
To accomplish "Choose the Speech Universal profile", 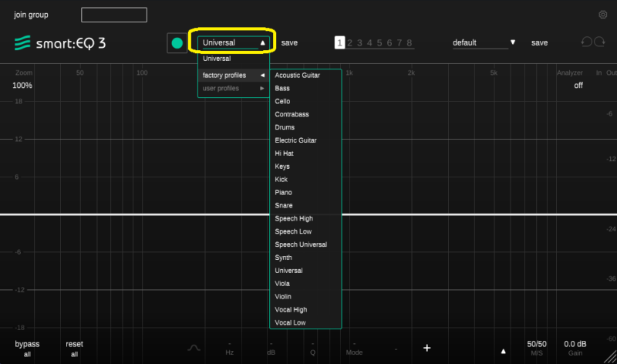I will (301, 244).
